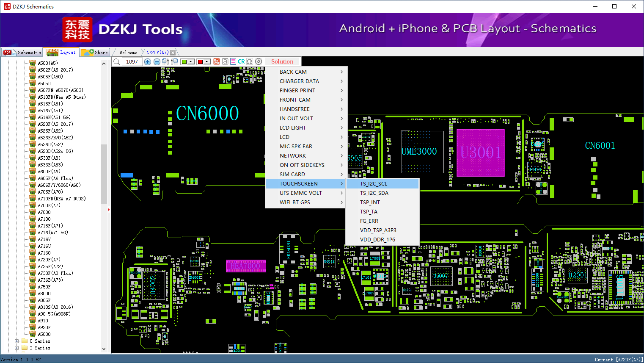Click the CN6000 connector label
The height and width of the screenshot is (363, 644).
coord(207,113)
